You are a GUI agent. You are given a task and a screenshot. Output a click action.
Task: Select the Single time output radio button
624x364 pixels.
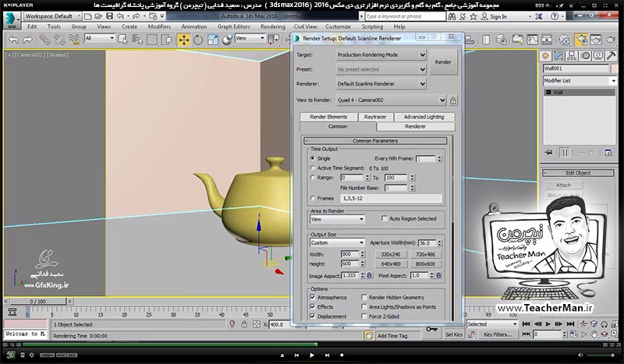pyautogui.click(x=313, y=158)
